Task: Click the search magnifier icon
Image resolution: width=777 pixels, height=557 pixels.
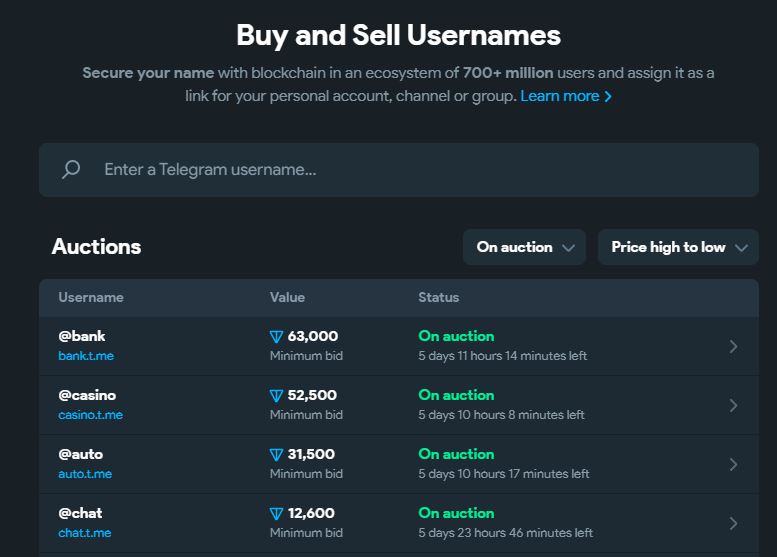Action: [x=71, y=169]
